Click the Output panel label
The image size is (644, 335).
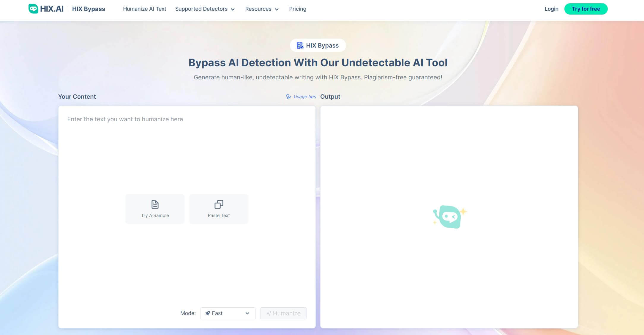click(330, 96)
